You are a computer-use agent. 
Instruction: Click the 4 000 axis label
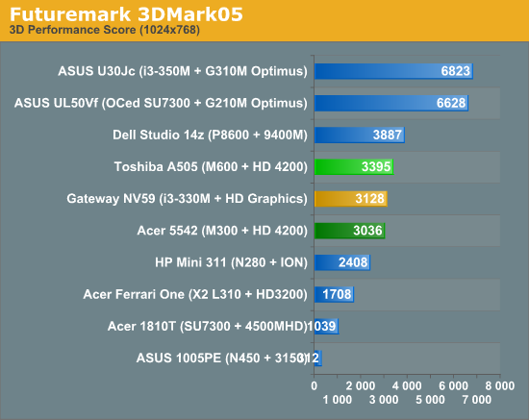pos(407,386)
